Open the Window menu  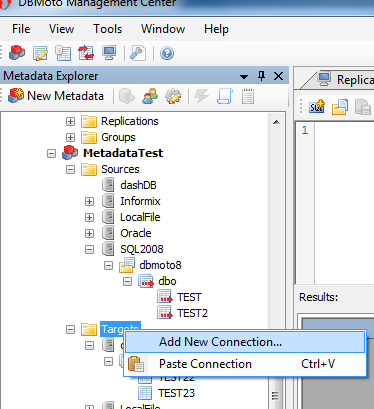tap(163, 29)
